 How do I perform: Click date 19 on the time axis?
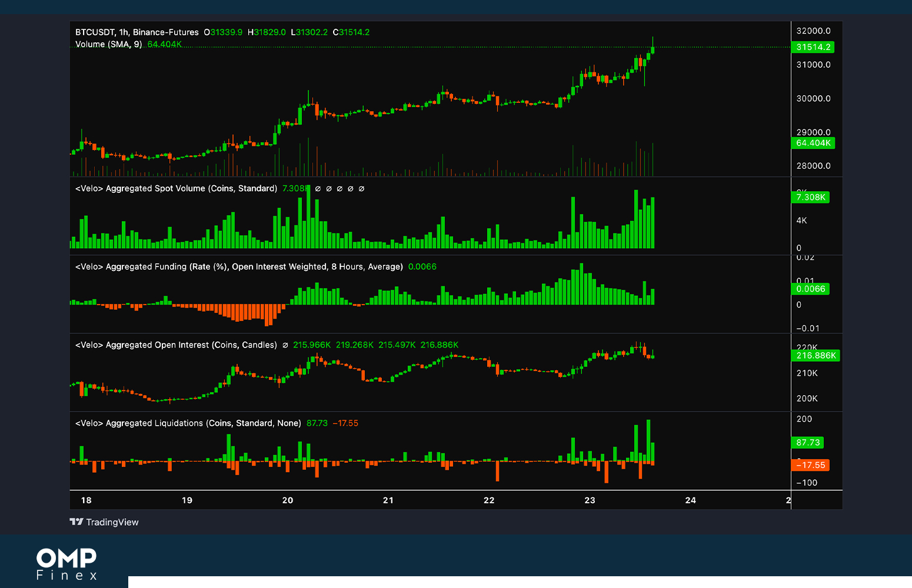point(187,500)
